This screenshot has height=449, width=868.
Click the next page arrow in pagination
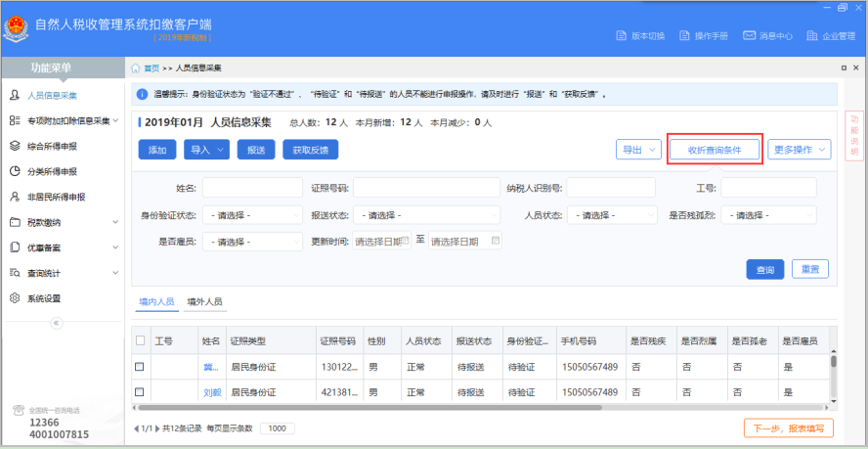[x=157, y=428]
